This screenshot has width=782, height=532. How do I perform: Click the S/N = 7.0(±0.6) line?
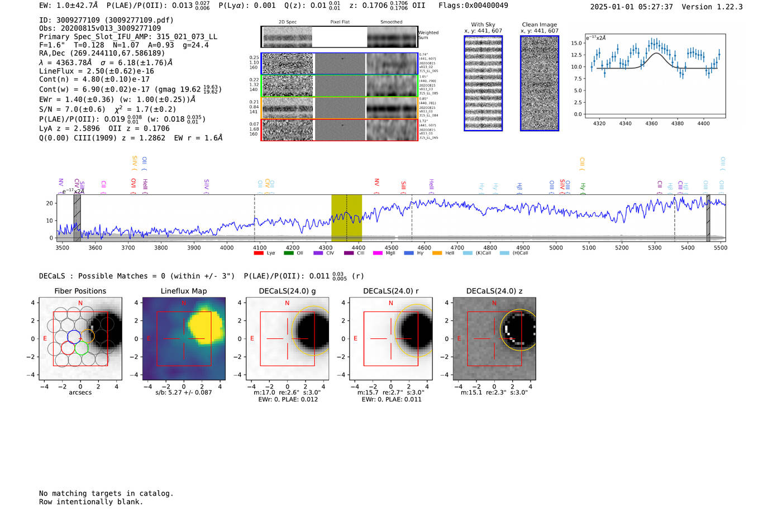point(108,109)
